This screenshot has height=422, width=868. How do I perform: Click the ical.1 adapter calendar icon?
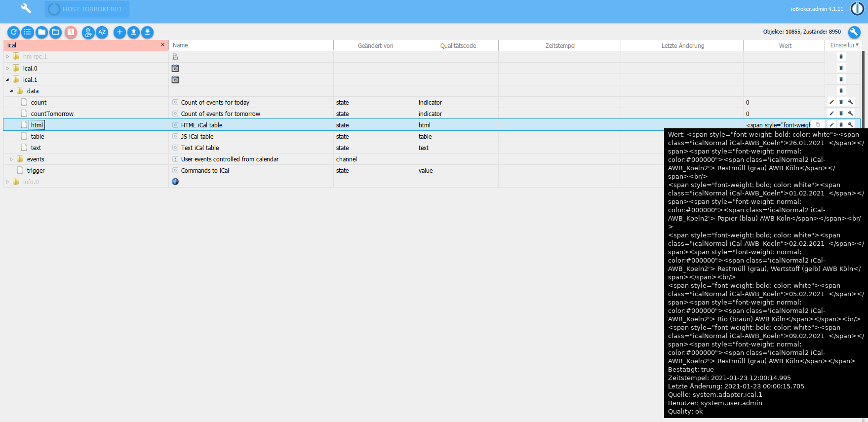pyautogui.click(x=175, y=79)
